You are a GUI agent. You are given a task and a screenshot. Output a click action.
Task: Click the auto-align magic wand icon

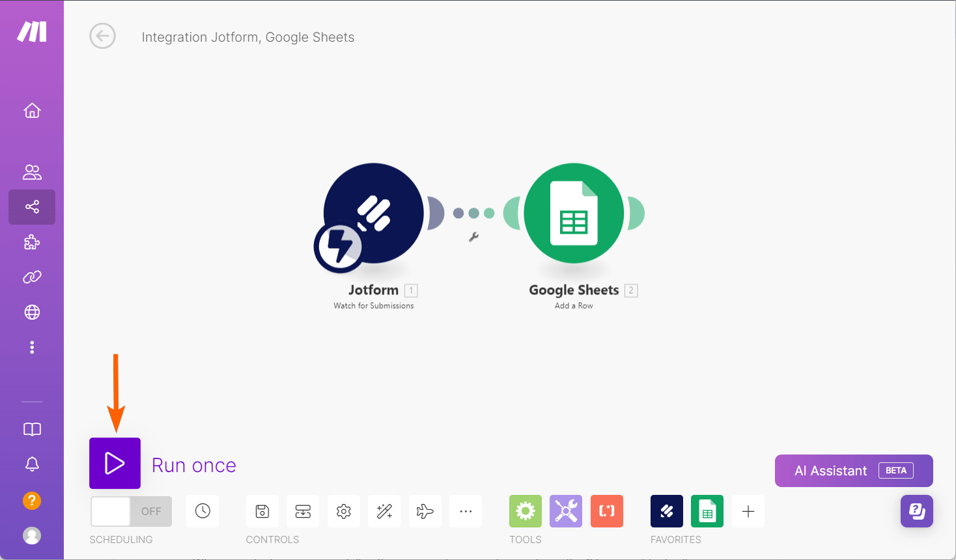(x=384, y=511)
